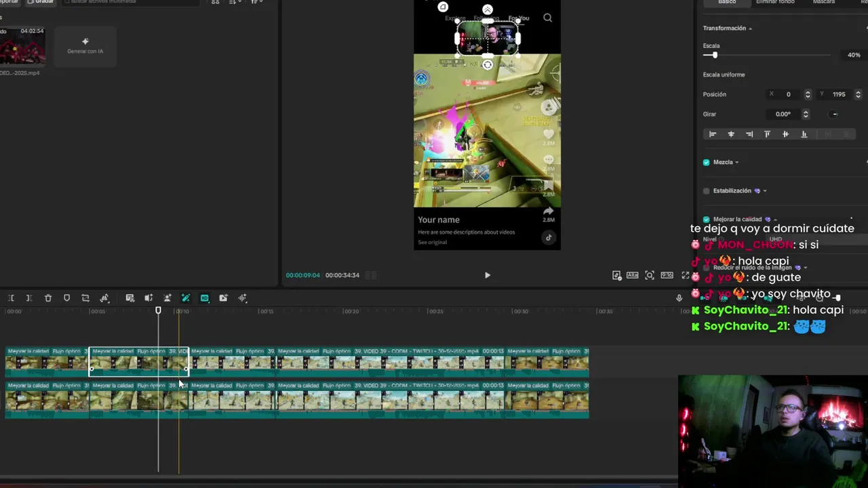Switch to the Básico tab
Image resolution: width=868 pixels, height=488 pixels.
pos(727,2)
